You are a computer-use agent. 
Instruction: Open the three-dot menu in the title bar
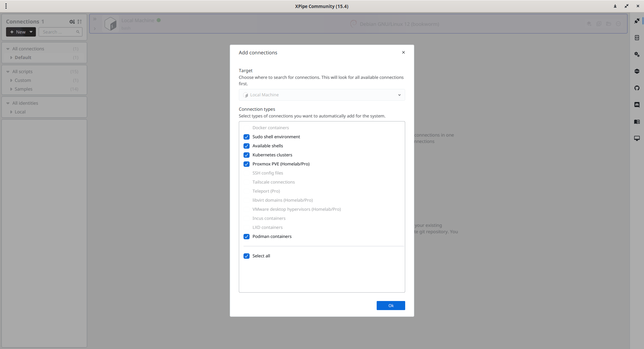[x=6, y=6]
